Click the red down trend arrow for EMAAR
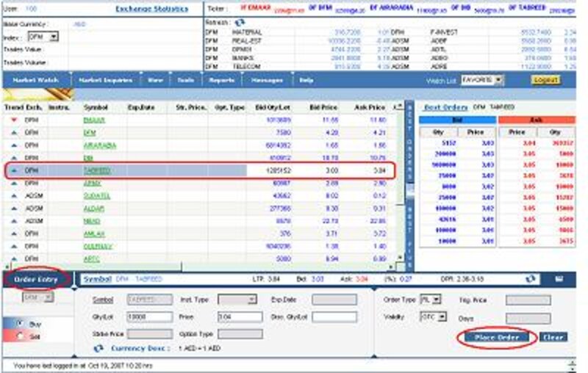The width and height of the screenshot is (588, 373). [15, 120]
